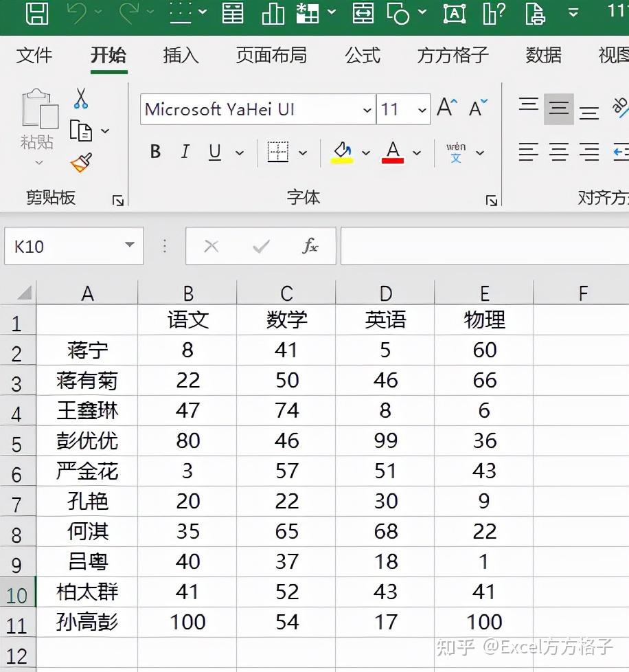
Task: Apply the red font color swatch
Action: [x=393, y=152]
